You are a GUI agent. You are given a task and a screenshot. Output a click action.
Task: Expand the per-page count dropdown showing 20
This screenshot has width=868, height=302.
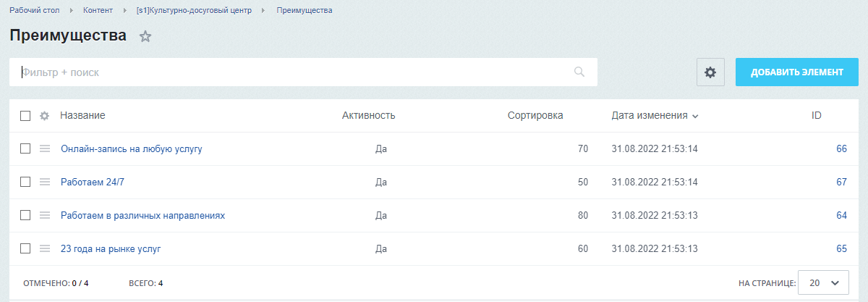pyautogui.click(x=823, y=283)
